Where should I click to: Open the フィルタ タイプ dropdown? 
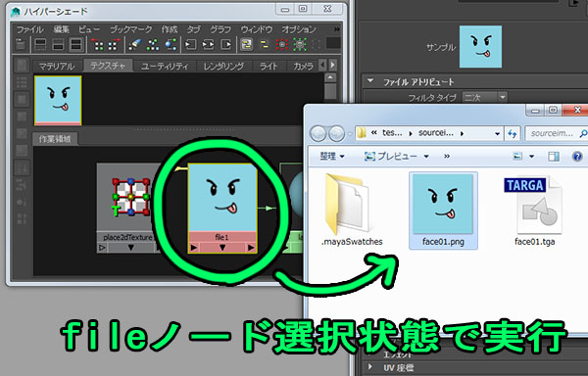(x=484, y=98)
